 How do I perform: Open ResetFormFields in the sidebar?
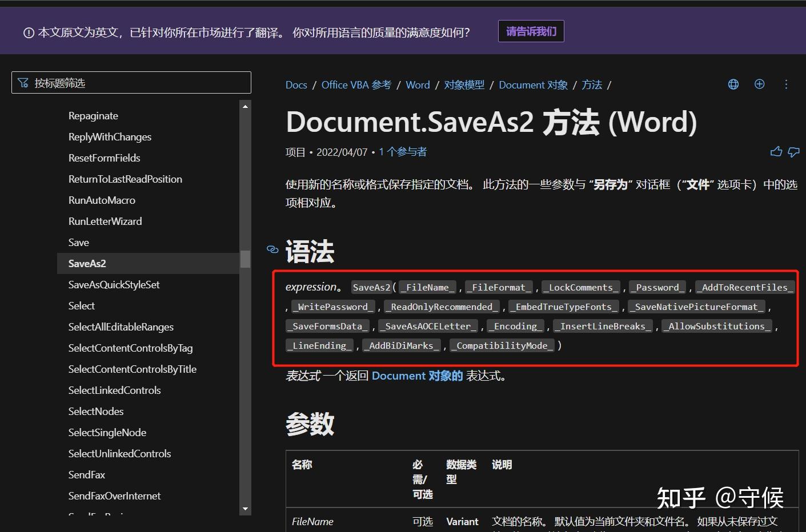coord(104,158)
